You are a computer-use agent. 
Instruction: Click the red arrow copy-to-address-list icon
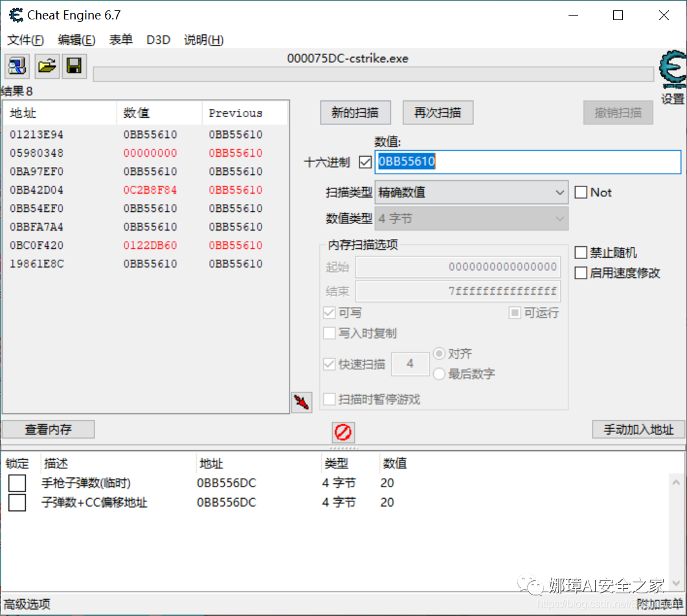coord(302,402)
